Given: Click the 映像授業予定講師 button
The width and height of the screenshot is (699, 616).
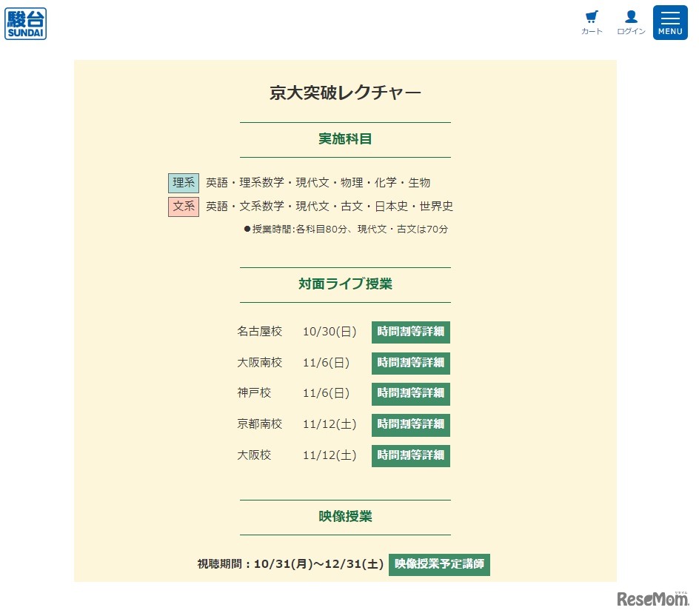Looking at the screenshot, I should (x=439, y=564).
